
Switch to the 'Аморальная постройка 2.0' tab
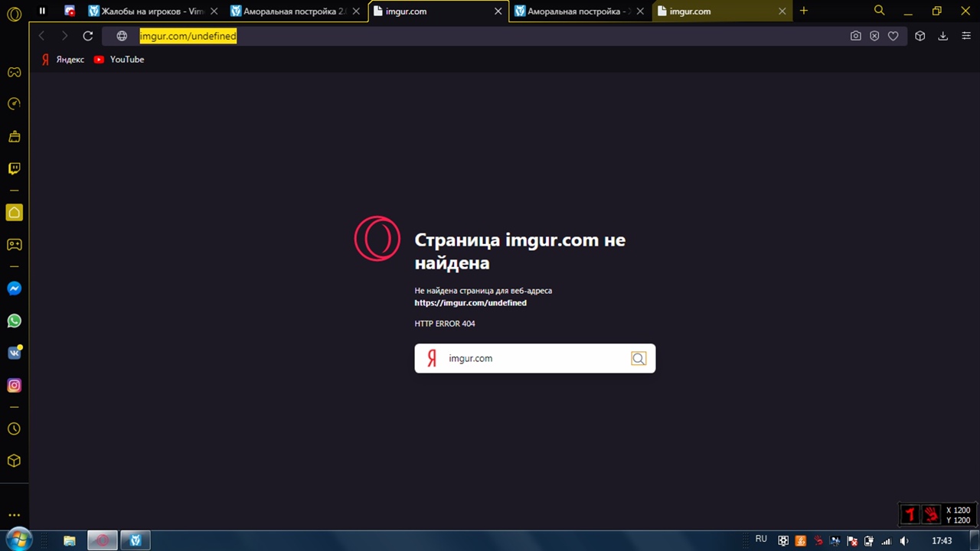pyautogui.click(x=296, y=11)
